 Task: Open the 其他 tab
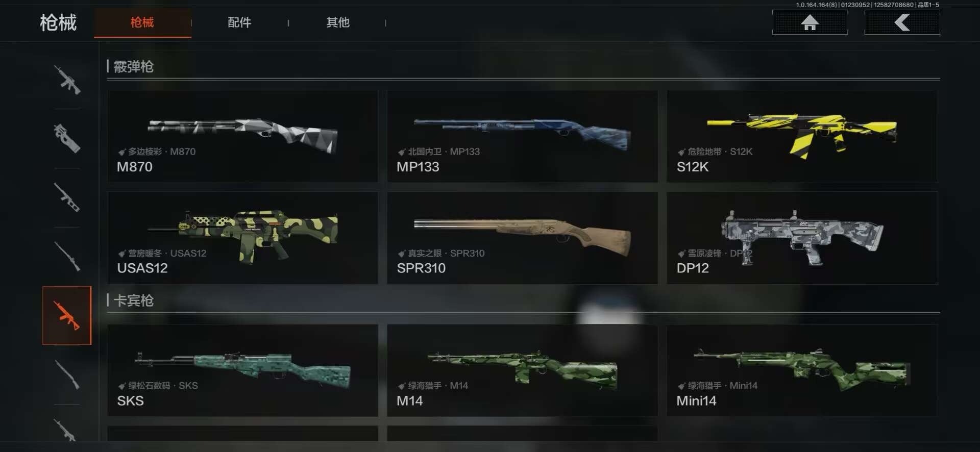pos(338,22)
